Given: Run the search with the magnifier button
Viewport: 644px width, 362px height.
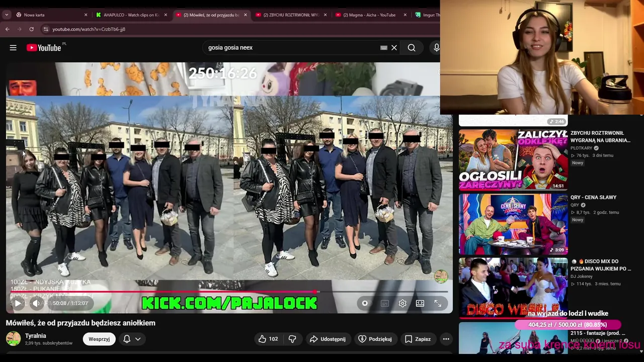Looking at the screenshot, I should pyautogui.click(x=412, y=48).
